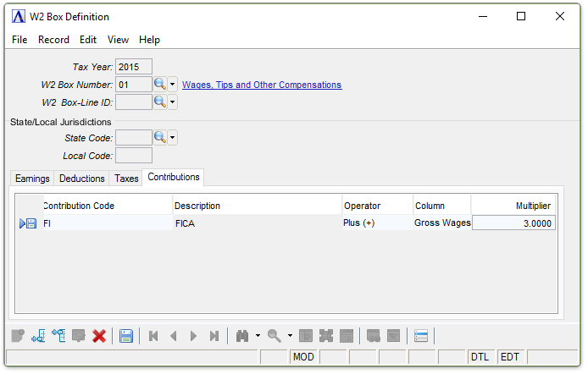Expand the State Code dropdown arrow
Screen dimensions: 588x374
pyautogui.click(x=172, y=137)
